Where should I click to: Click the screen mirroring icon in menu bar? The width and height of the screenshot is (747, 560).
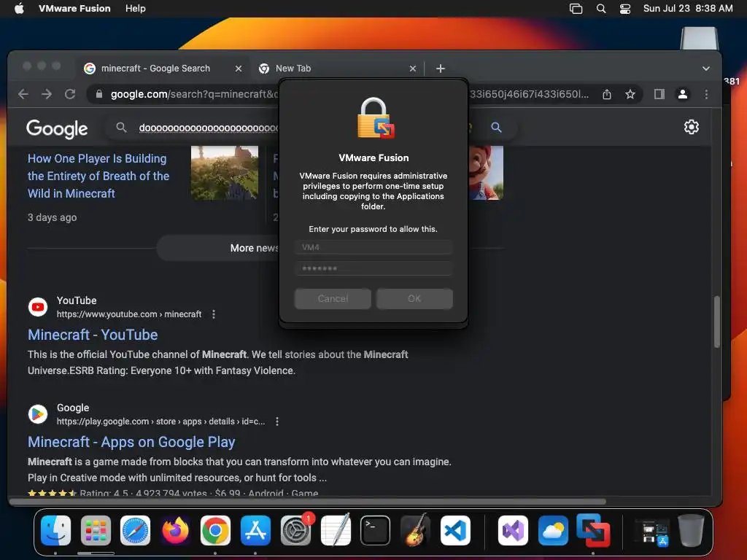pyautogui.click(x=576, y=8)
